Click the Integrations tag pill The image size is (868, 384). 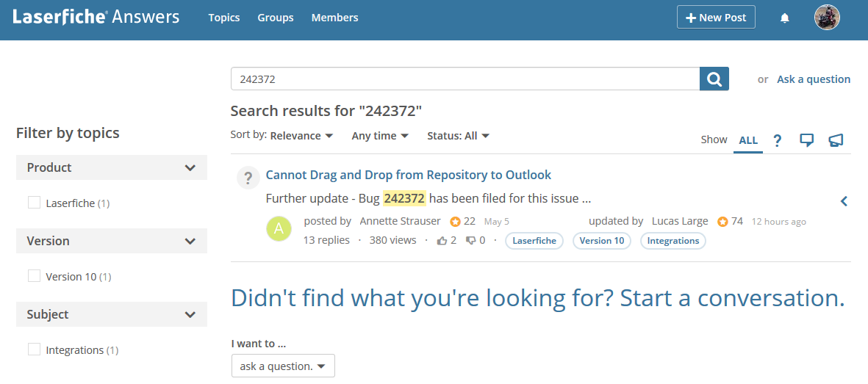(673, 241)
